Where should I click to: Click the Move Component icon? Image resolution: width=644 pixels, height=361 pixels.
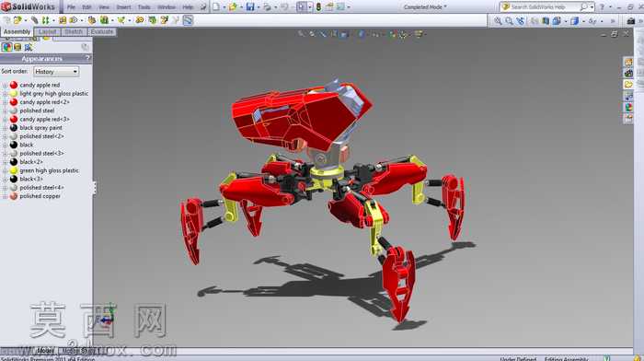pyautogui.click(x=73, y=20)
